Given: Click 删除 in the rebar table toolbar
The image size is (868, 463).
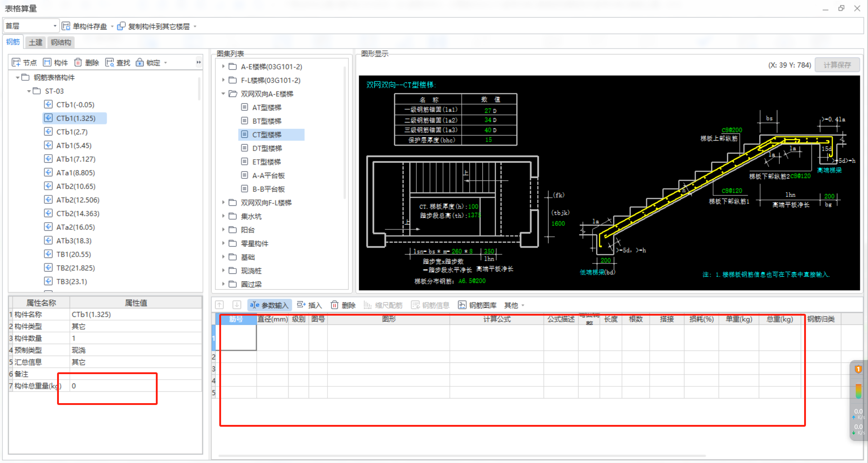Looking at the screenshot, I should point(343,305).
